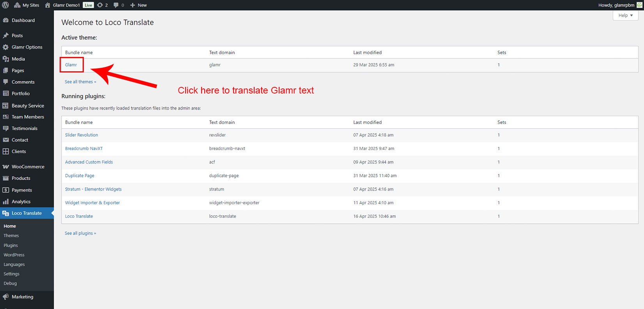Open the Settings submenu under Loco Translate

[12, 274]
